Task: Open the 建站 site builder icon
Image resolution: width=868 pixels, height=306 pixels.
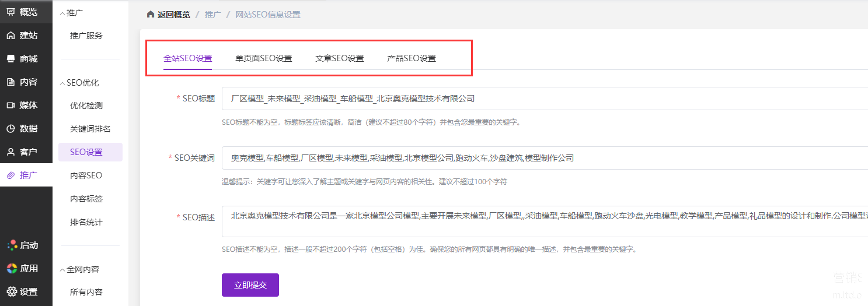Action: tap(11, 36)
